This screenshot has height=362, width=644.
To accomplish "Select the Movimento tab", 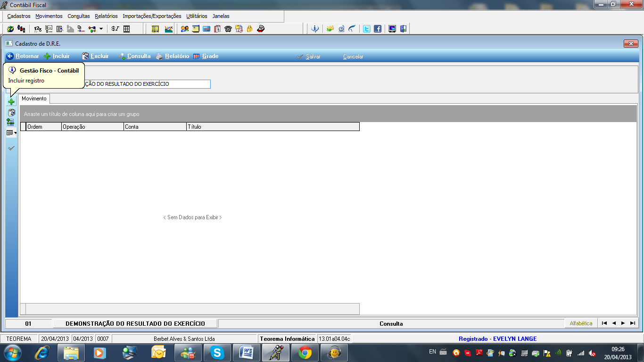I will coord(34,99).
